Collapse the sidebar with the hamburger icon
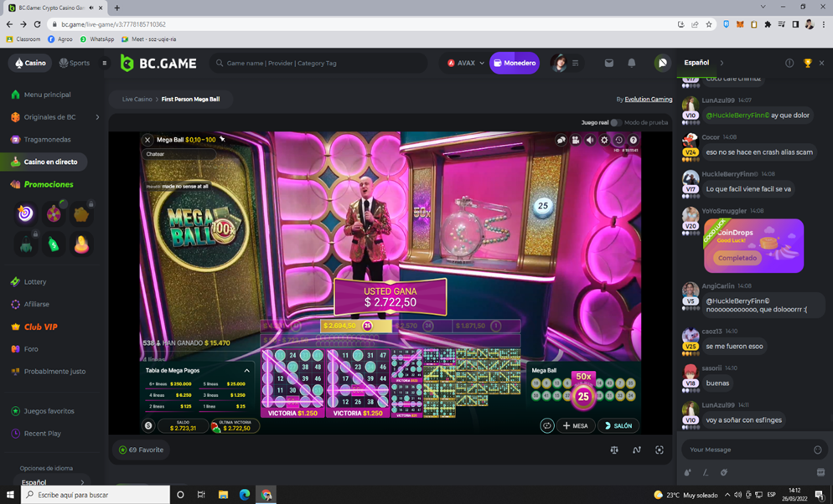 (x=105, y=63)
